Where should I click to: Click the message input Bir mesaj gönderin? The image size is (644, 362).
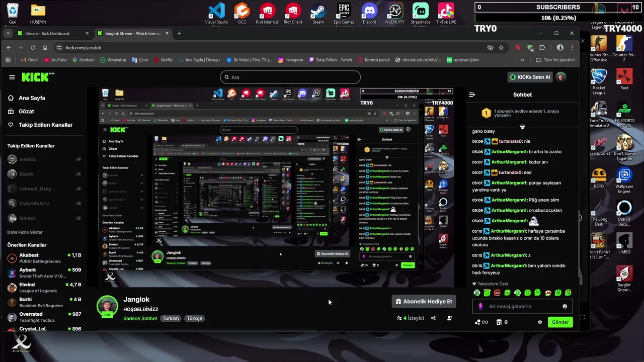click(522, 306)
